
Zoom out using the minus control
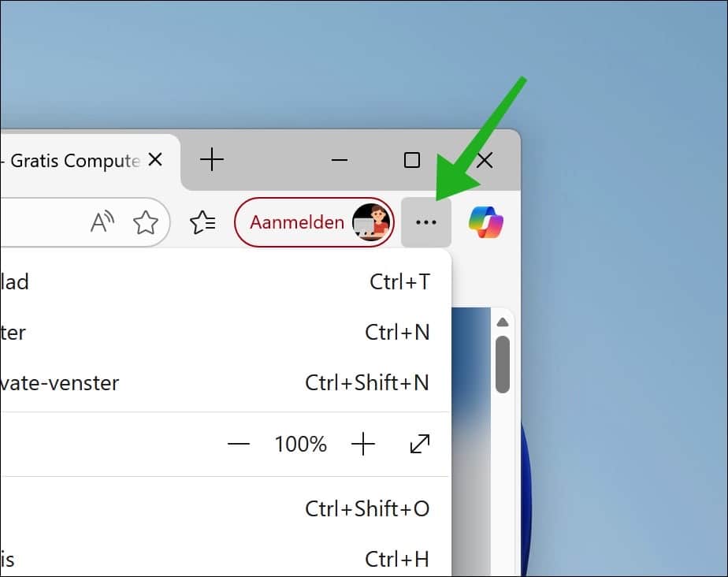(239, 444)
